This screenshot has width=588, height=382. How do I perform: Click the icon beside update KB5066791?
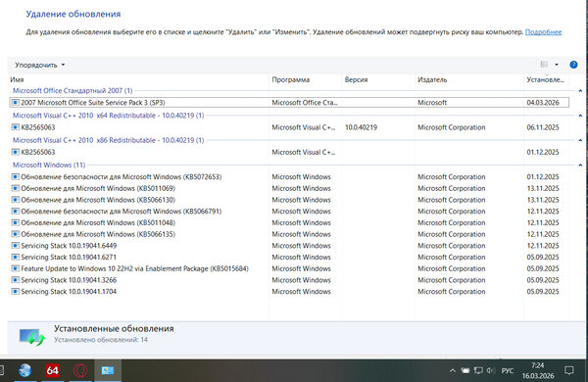point(16,211)
